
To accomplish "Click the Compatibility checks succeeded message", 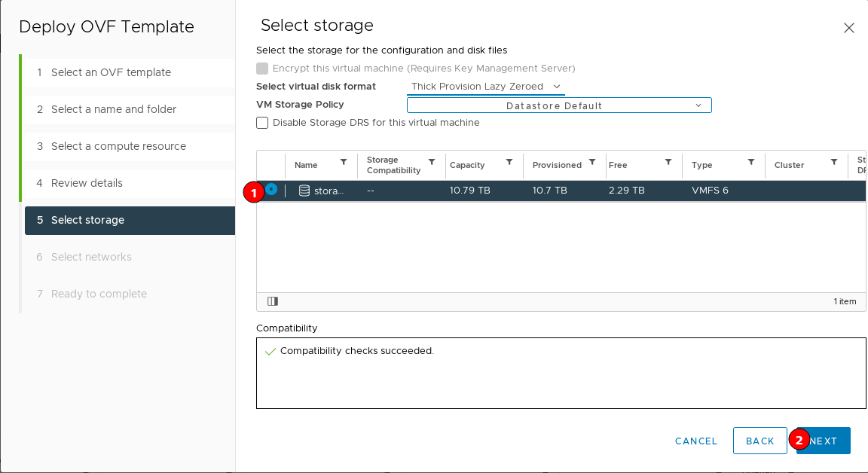I will 357,351.
